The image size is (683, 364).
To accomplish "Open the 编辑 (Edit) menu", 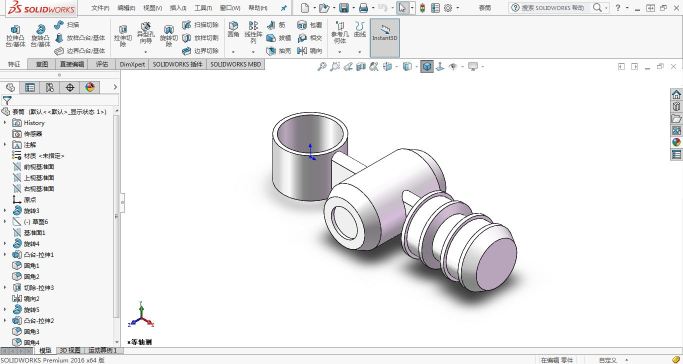I will [126, 8].
